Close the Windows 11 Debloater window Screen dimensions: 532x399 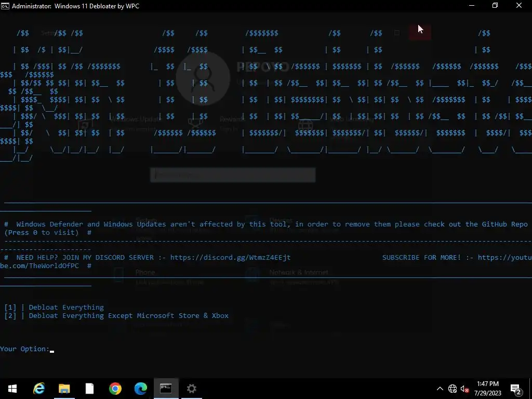519,5
